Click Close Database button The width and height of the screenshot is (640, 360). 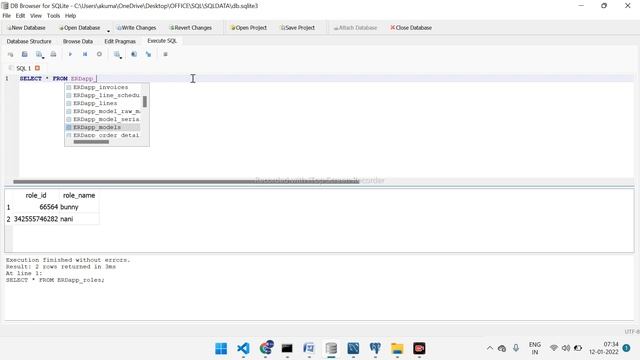pyautogui.click(x=411, y=28)
